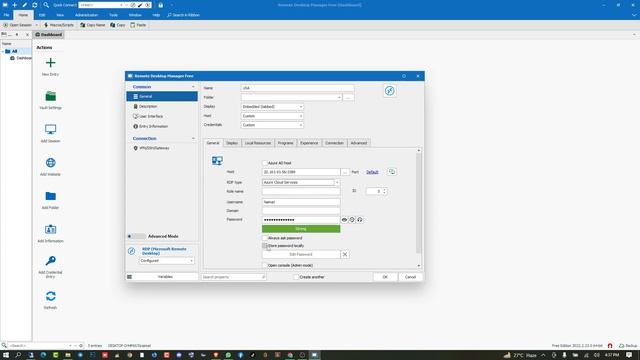Screen dimensions: 640x360
Task: Click the dialog vertical scrollbar
Action: coord(418,202)
